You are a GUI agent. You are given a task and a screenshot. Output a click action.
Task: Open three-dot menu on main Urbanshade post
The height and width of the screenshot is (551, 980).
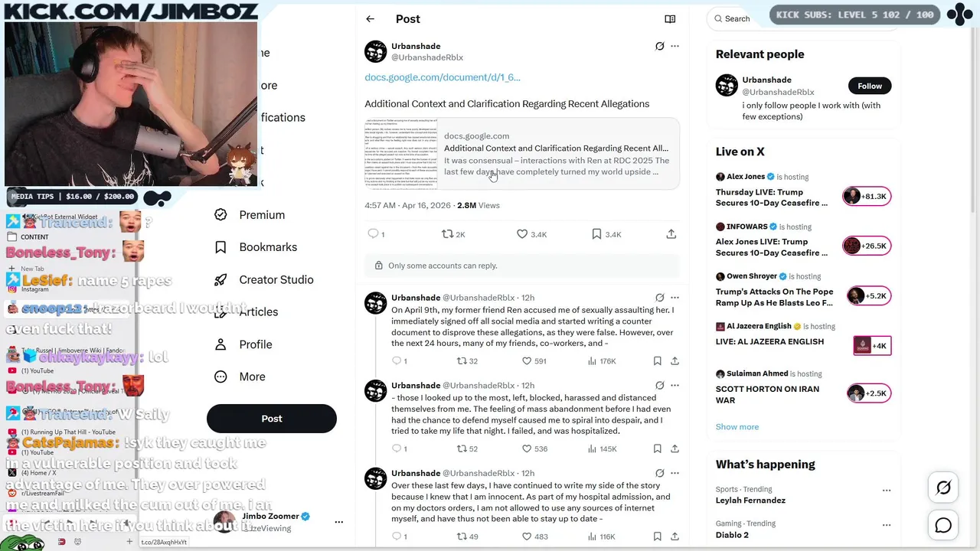pyautogui.click(x=675, y=46)
